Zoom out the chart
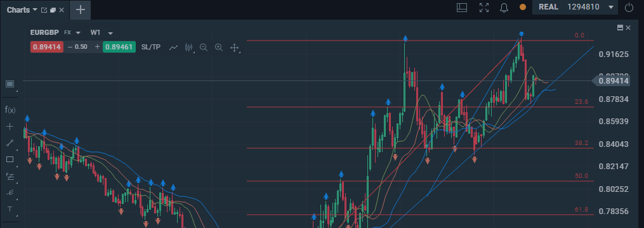The image size is (644, 228). (203, 47)
